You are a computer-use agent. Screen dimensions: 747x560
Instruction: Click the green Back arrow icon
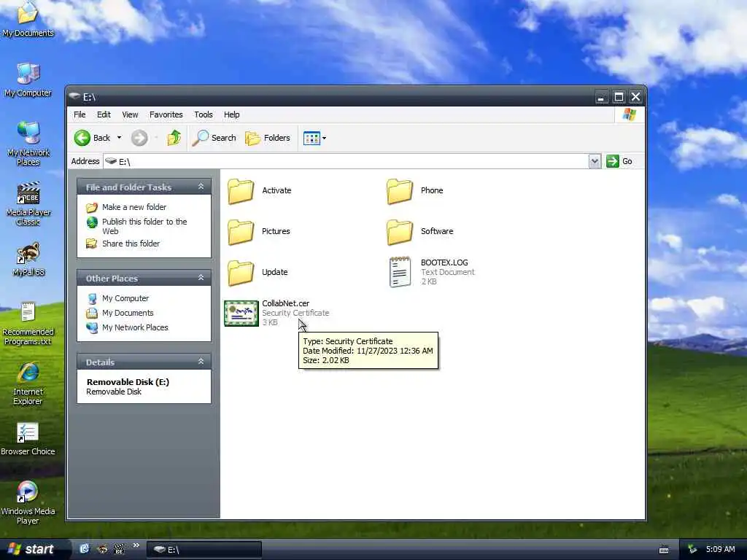82,138
